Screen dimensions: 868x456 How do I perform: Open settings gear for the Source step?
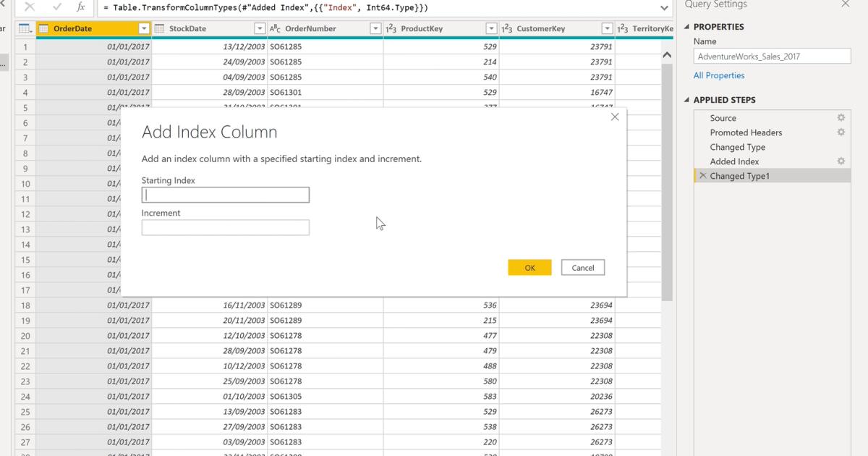[841, 117]
